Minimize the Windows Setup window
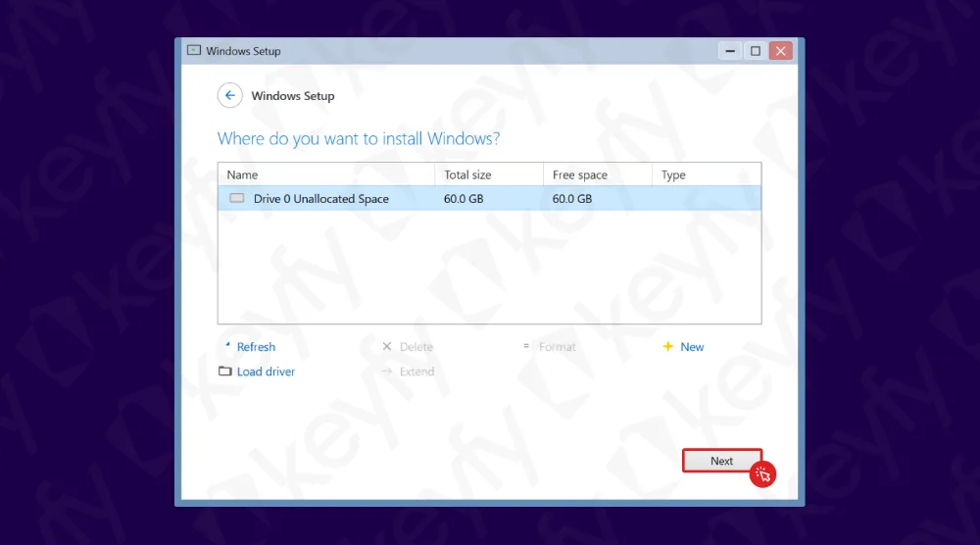The height and width of the screenshot is (545, 980). [x=730, y=51]
